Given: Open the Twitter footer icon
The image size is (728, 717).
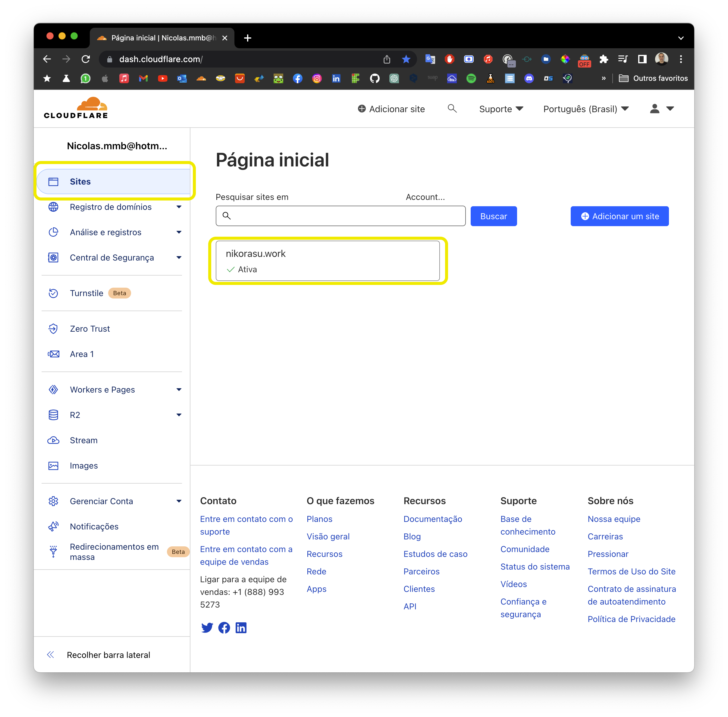Looking at the screenshot, I should [207, 627].
